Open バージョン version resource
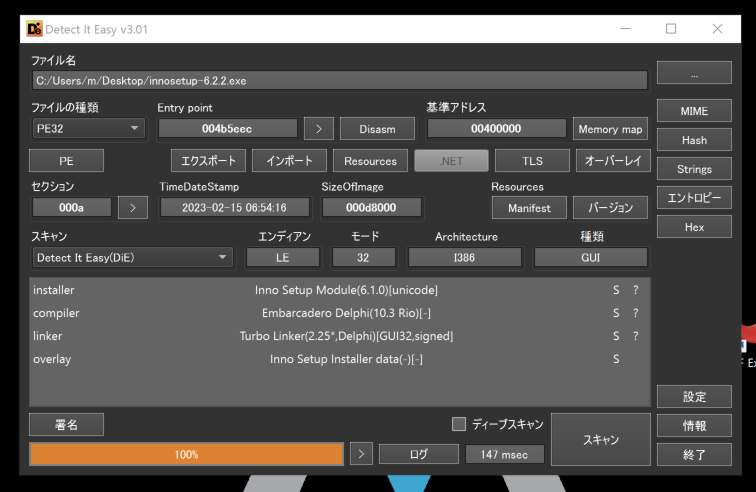 coord(610,208)
